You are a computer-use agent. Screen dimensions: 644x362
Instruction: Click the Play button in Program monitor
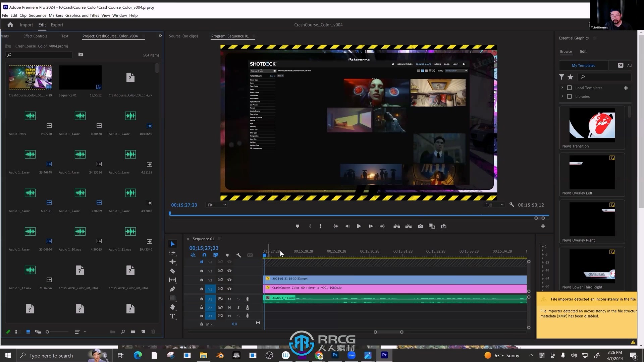(359, 226)
